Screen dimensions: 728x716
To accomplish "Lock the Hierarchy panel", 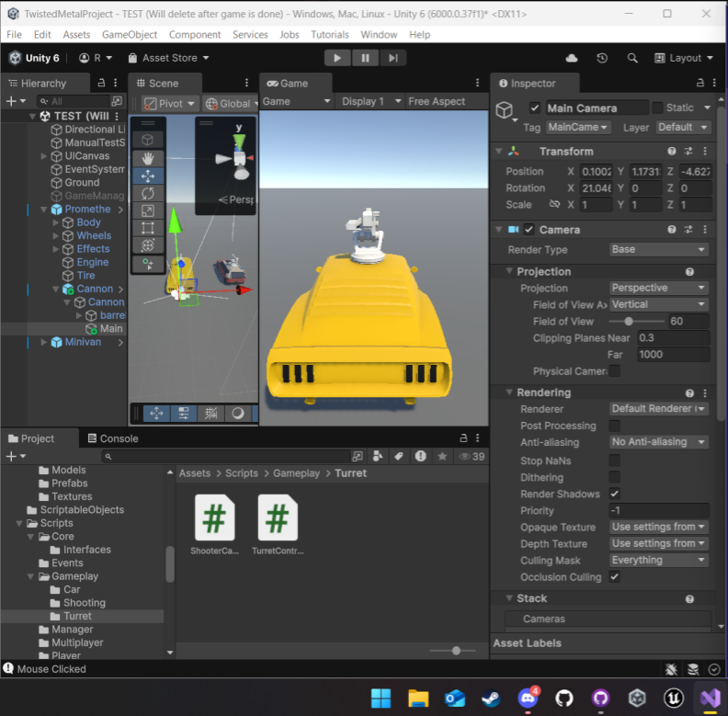I will (x=101, y=83).
